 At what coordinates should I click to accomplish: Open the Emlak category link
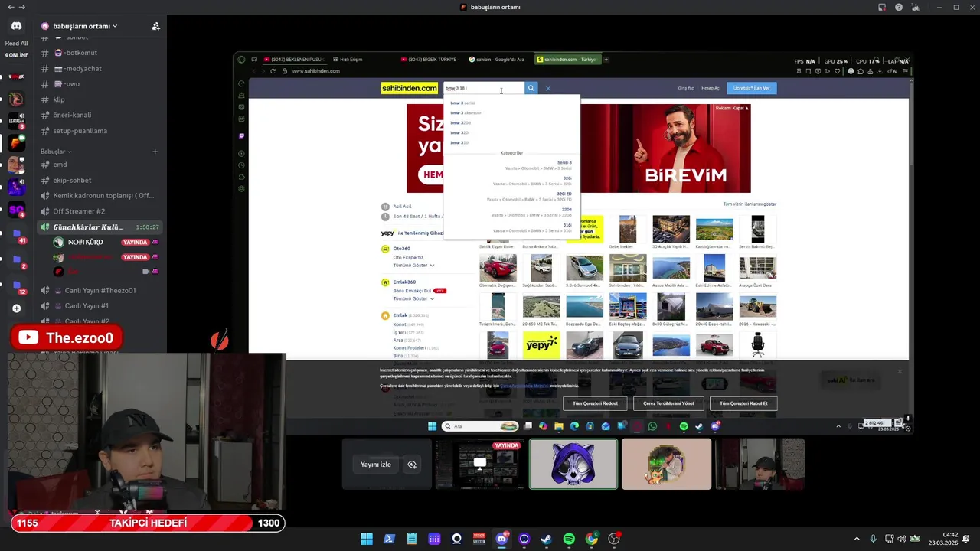pyautogui.click(x=400, y=315)
